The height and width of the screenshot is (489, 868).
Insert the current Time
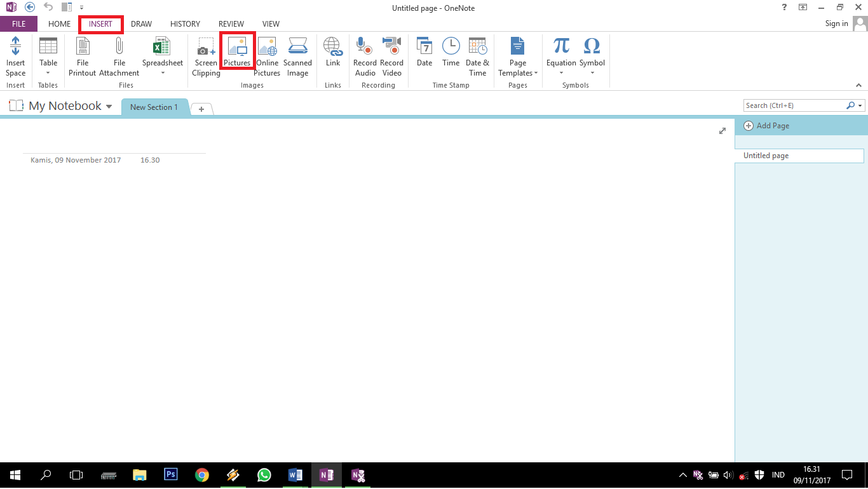tap(451, 52)
